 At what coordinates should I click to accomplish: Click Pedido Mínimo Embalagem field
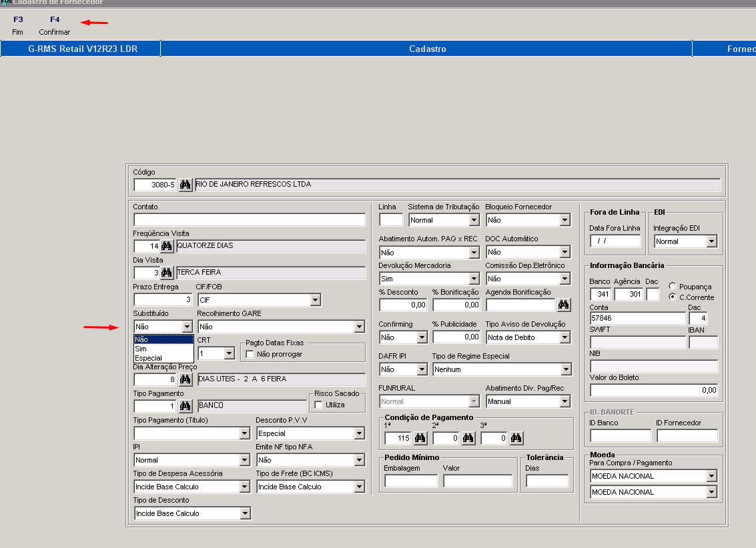click(411, 481)
